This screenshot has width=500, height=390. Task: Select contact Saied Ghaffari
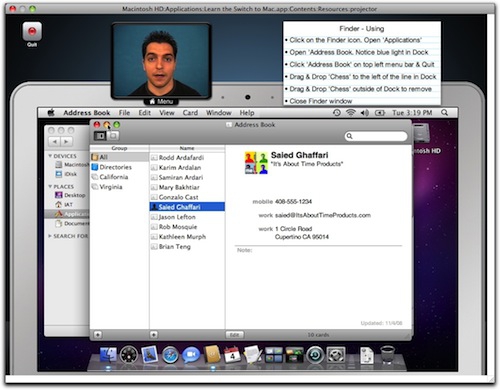pos(187,207)
